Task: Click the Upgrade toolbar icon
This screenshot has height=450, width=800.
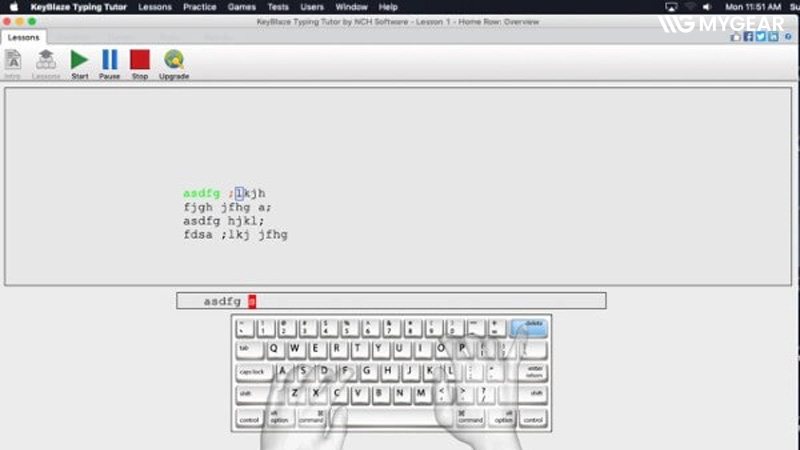Action: pyautogui.click(x=173, y=60)
